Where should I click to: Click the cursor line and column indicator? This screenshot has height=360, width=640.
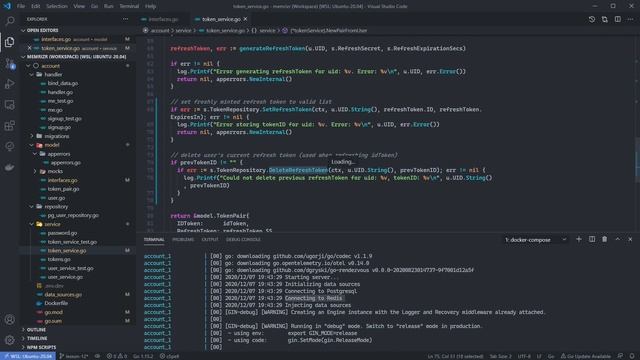pyautogui.click(x=455, y=356)
